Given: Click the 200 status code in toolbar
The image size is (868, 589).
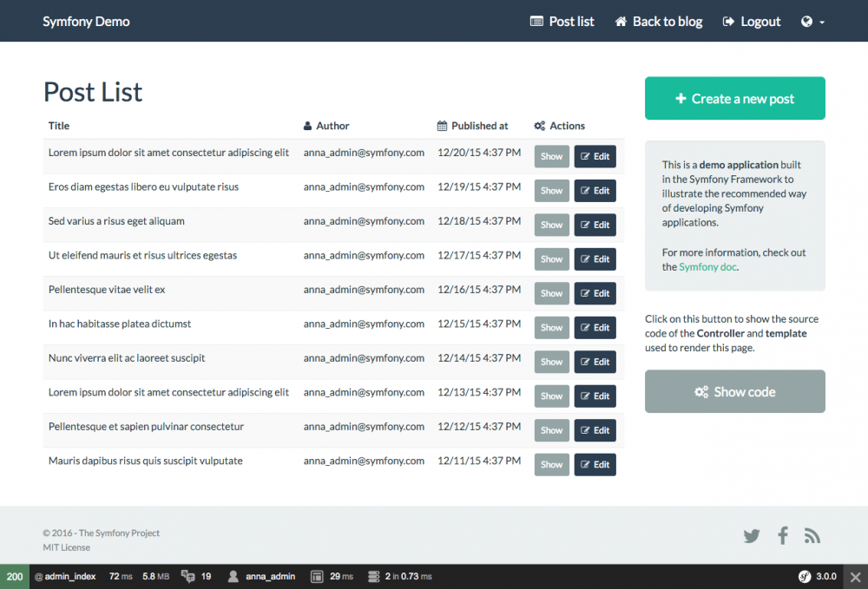Looking at the screenshot, I should pos(15,577).
